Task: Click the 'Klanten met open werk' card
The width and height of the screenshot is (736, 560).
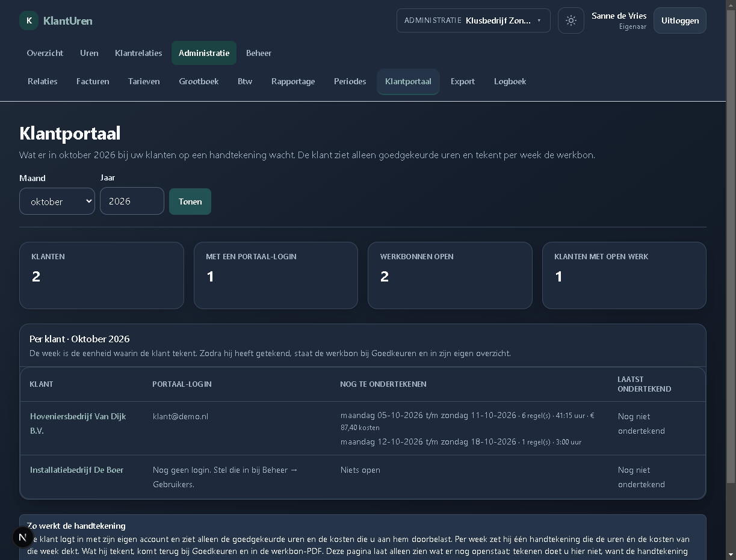Action: pos(624,275)
